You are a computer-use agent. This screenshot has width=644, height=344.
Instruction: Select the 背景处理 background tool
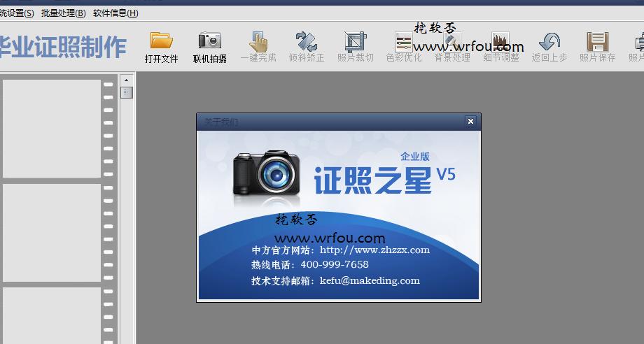coord(451,42)
